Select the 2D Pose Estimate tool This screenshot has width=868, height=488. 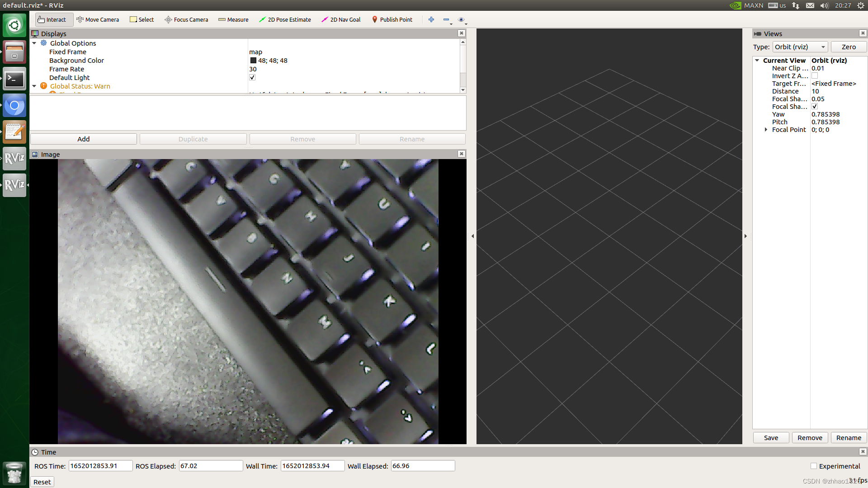285,19
